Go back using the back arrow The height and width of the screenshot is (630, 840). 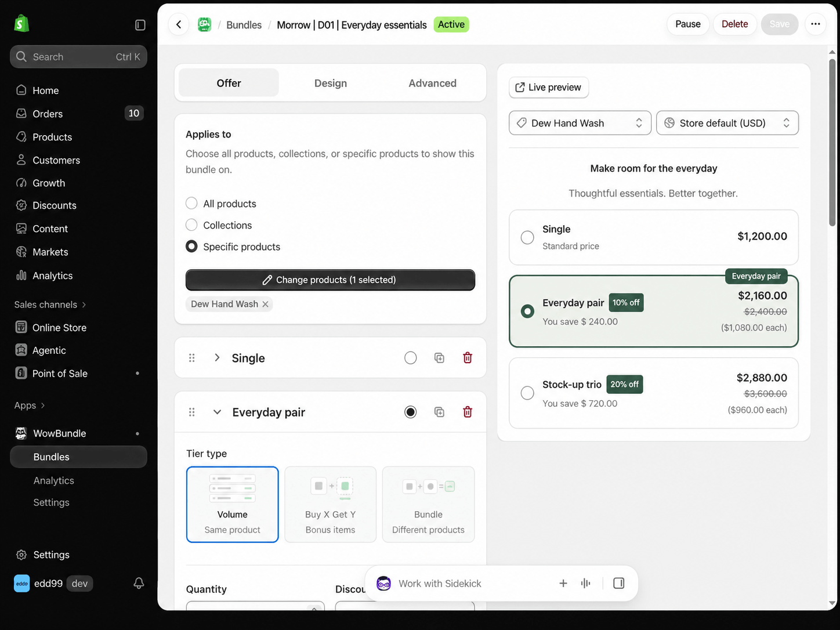pos(179,24)
